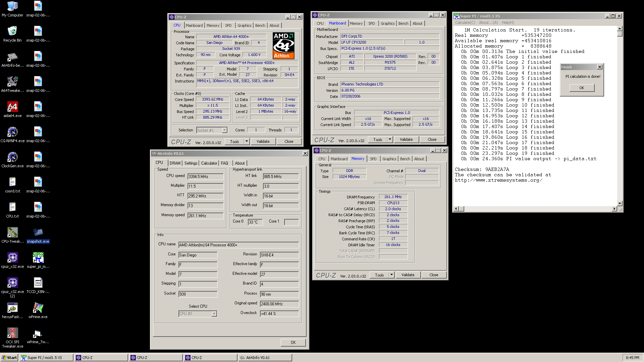Select hexusFast... desktop icon
Viewport: 644px width, 362px height.
coord(12,311)
